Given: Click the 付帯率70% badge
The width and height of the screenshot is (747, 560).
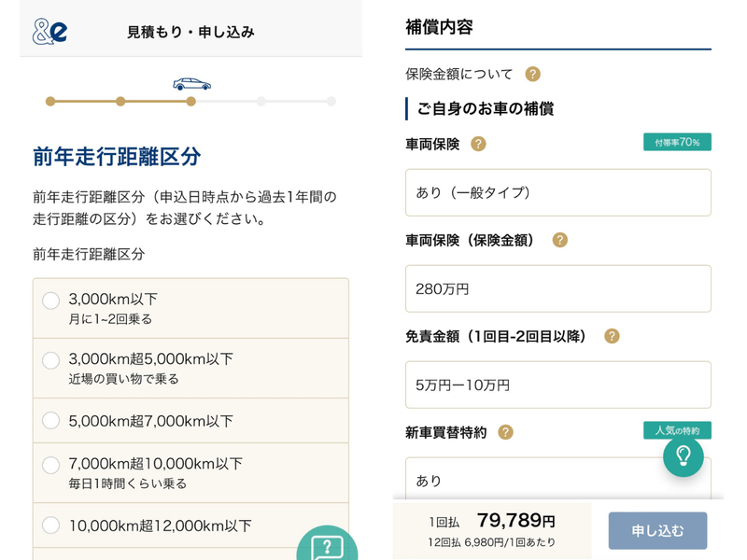Looking at the screenshot, I should click(x=677, y=142).
